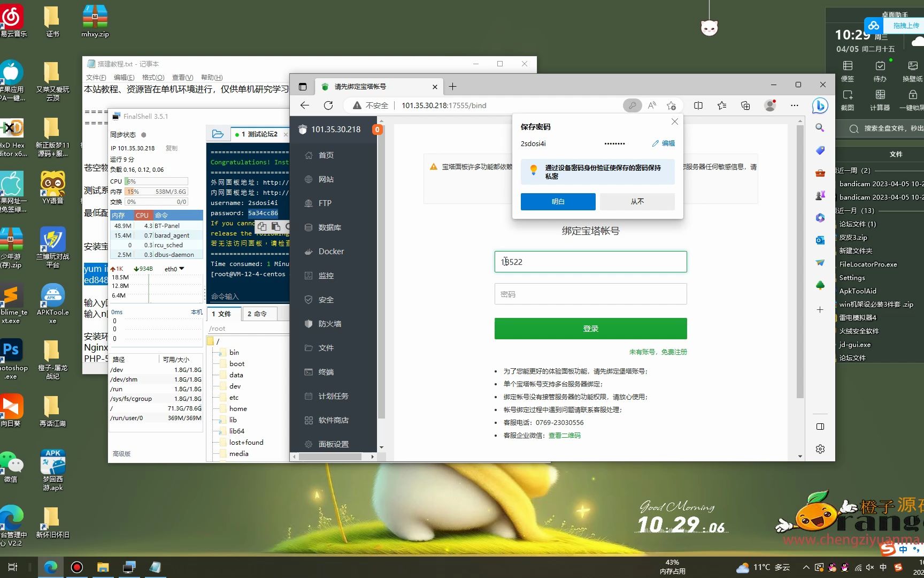The image size is (924, 578).
Task: Open 计划任务 in the panel sidebar
Action: (x=333, y=396)
